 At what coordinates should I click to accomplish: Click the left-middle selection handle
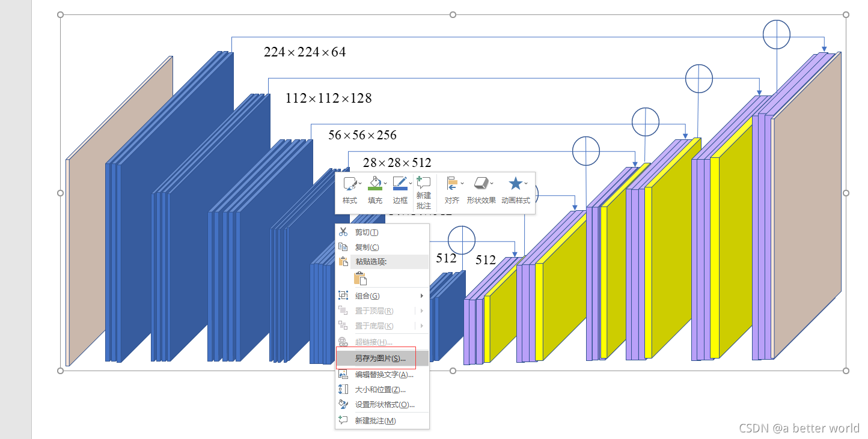coord(60,193)
